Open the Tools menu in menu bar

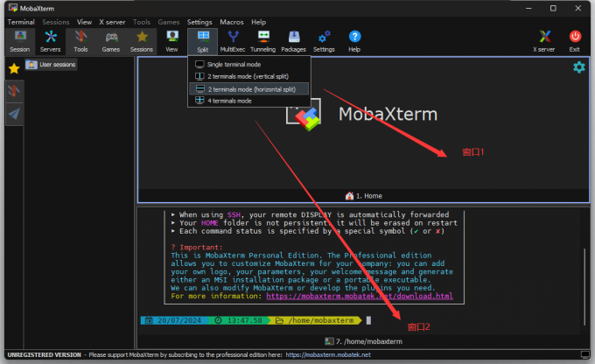(x=142, y=22)
